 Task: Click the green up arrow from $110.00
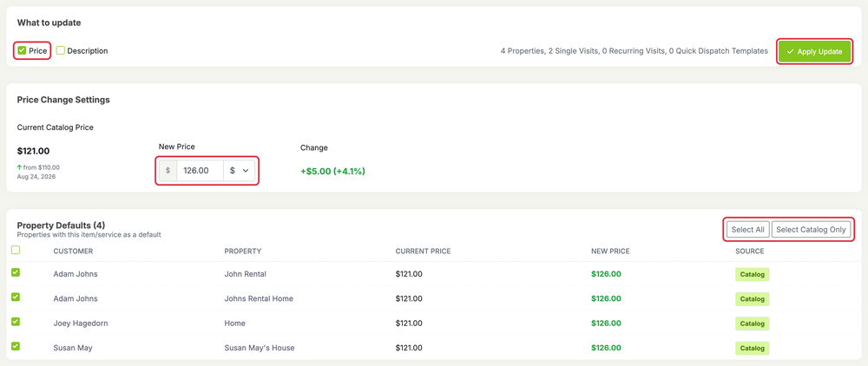(19, 167)
